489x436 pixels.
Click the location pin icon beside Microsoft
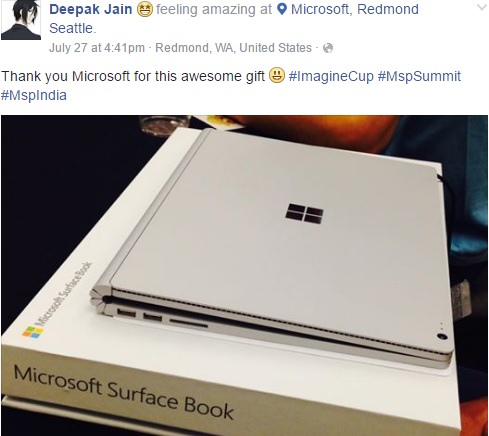[x=282, y=9]
